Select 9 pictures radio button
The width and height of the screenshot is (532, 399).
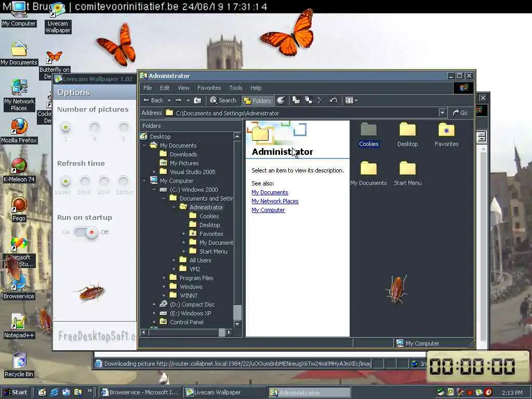tap(124, 128)
